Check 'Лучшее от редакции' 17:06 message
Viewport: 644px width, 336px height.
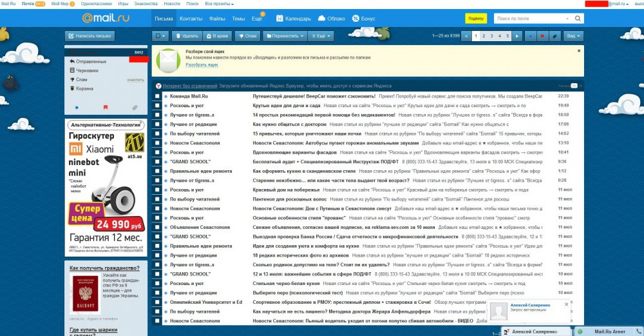[157, 124]
